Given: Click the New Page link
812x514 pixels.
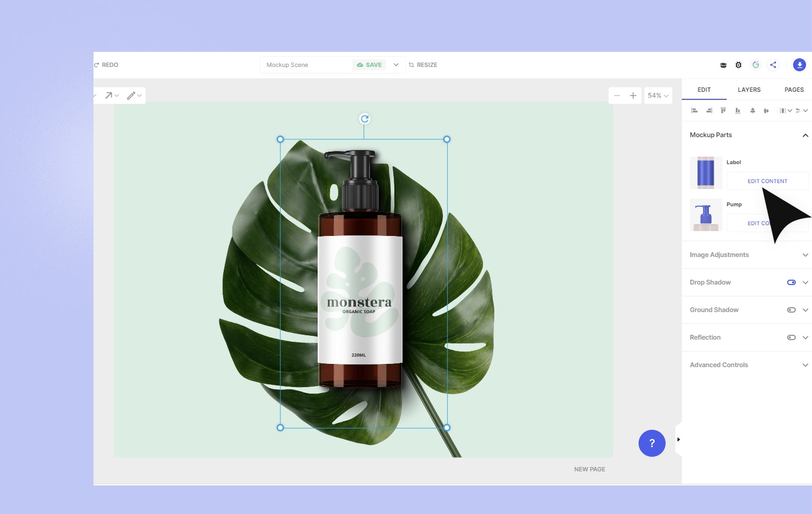Looking at the screenshot, I should pyautogui.click(x=589, y=469).
